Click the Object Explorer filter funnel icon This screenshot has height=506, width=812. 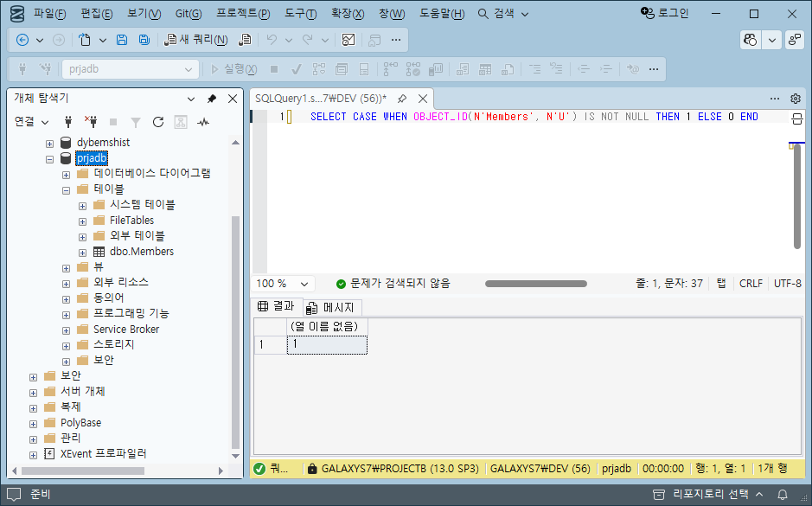click(136, 122)
